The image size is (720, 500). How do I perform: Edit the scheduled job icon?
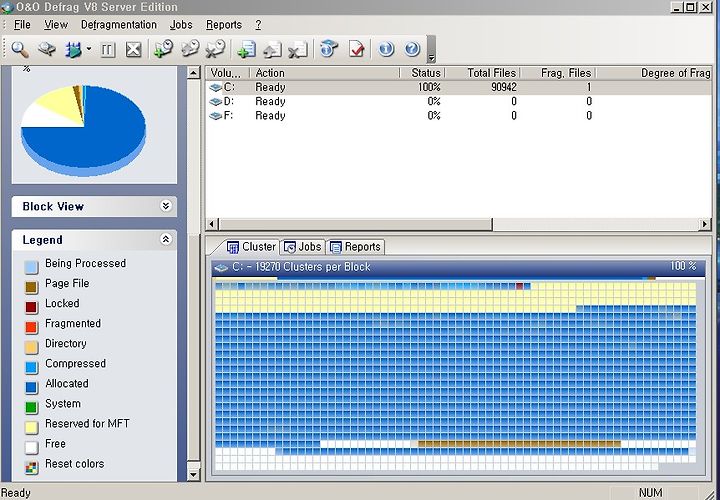click(190, 49)
